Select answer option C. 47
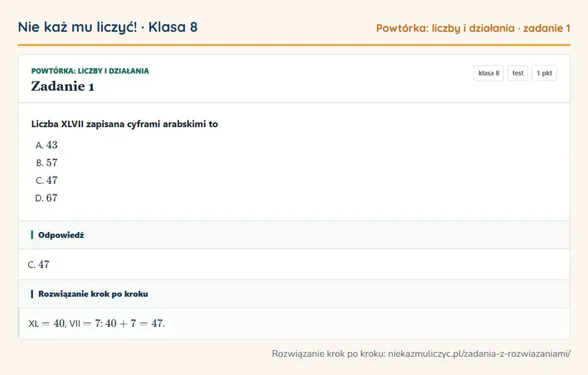This screenshot has width=588, height=375. (47, 180)
